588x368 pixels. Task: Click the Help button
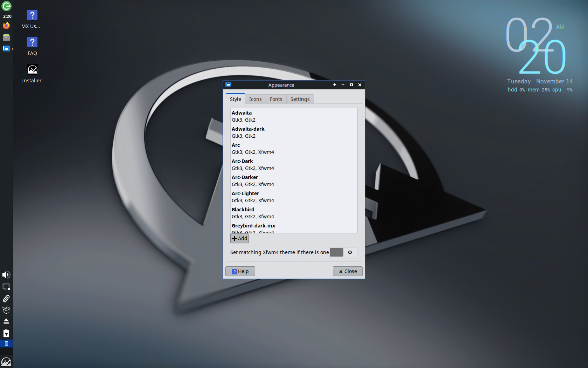[240, 271]
